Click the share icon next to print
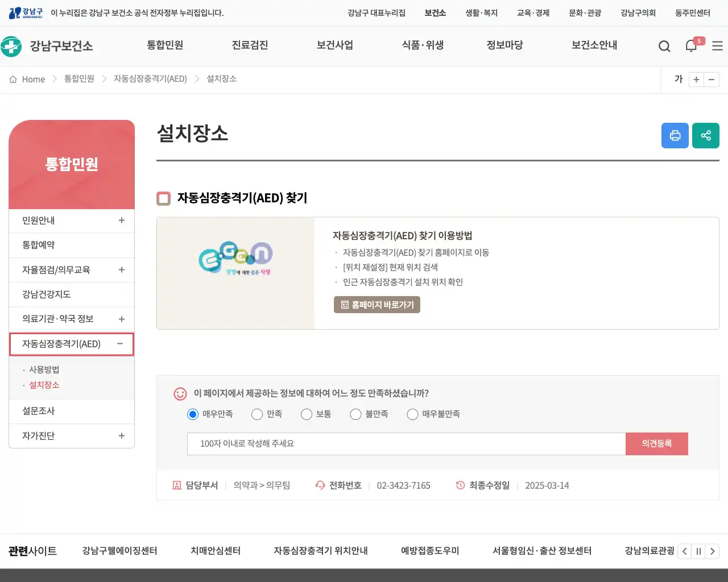728x582 pixels. [705, 135]
